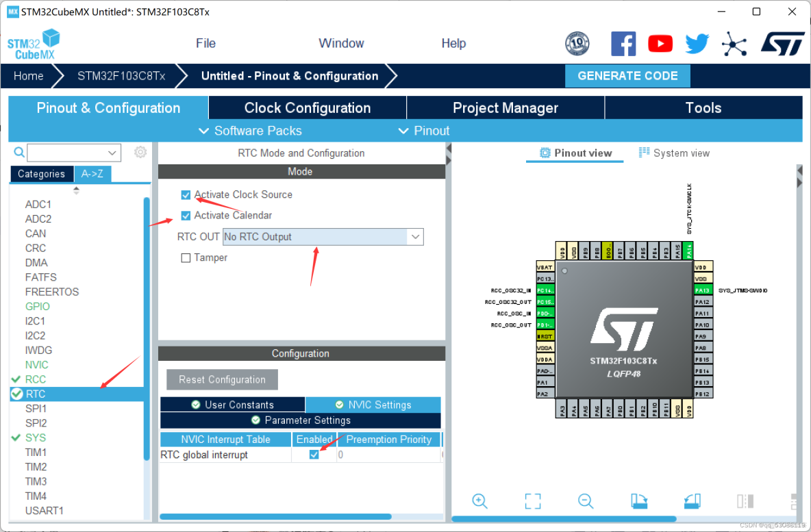Click the VBAT pin on the chip
Image resolution: width=811 pixels, height=532 pixels.
tap(545, 267)
